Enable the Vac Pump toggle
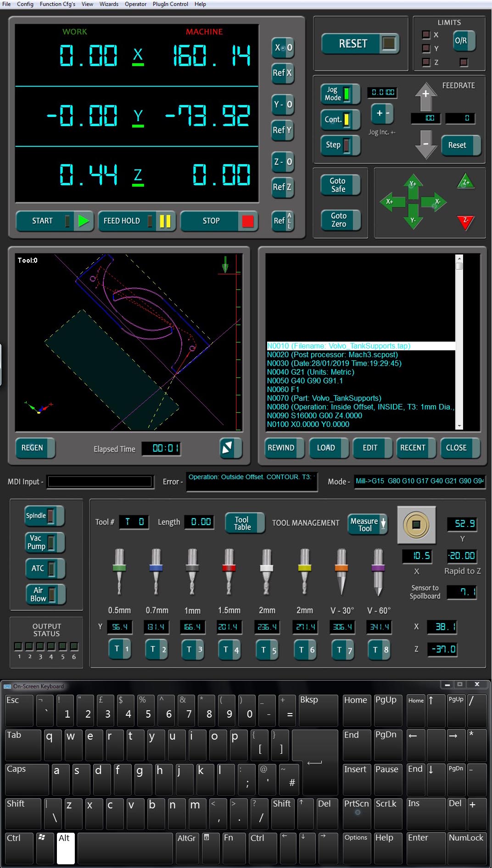Screen dimensions: 492x868 [44, 542]
